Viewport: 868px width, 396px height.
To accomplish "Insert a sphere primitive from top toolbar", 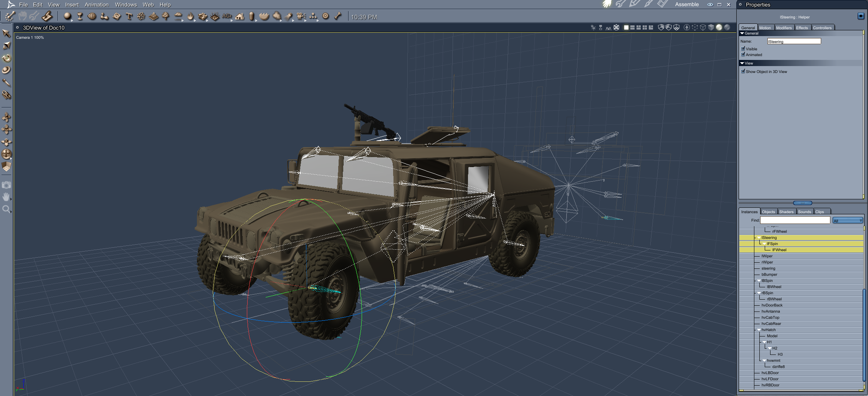I will [68, 16].
